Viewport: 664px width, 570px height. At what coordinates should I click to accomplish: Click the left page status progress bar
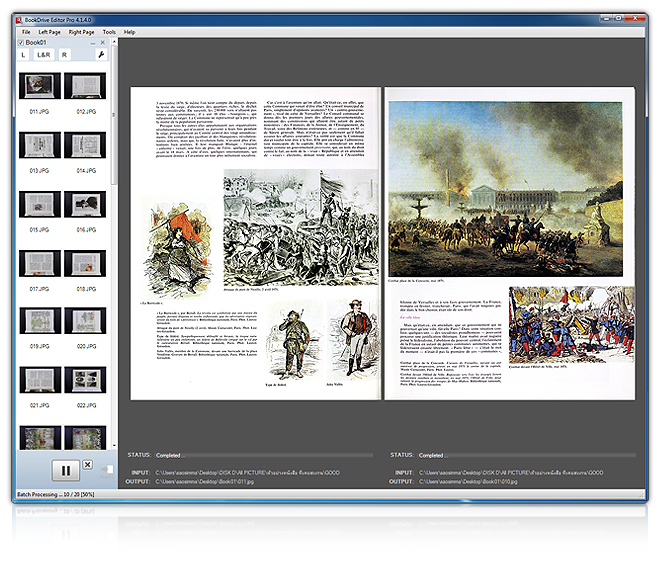(x=264, y=456)
